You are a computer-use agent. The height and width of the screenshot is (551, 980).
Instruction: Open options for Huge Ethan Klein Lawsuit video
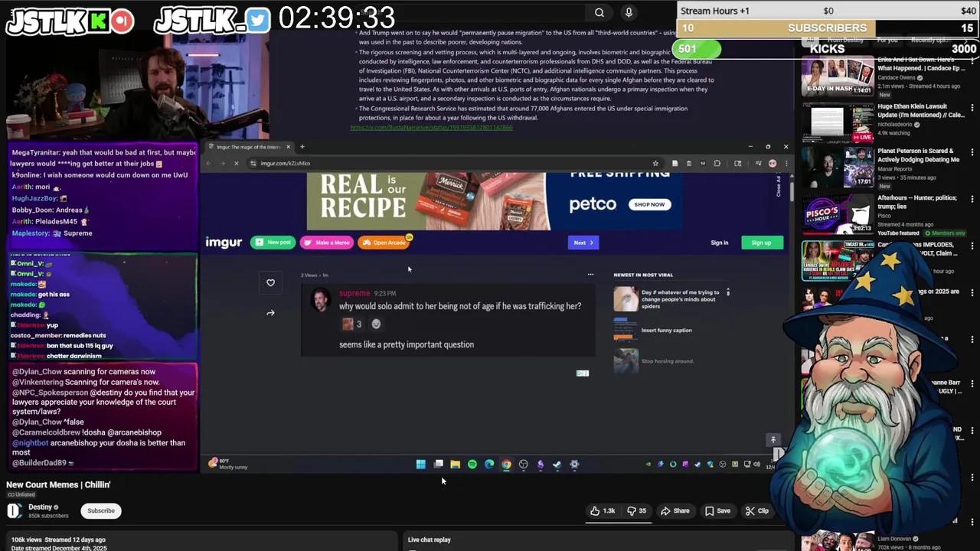(x=972, y=109)
